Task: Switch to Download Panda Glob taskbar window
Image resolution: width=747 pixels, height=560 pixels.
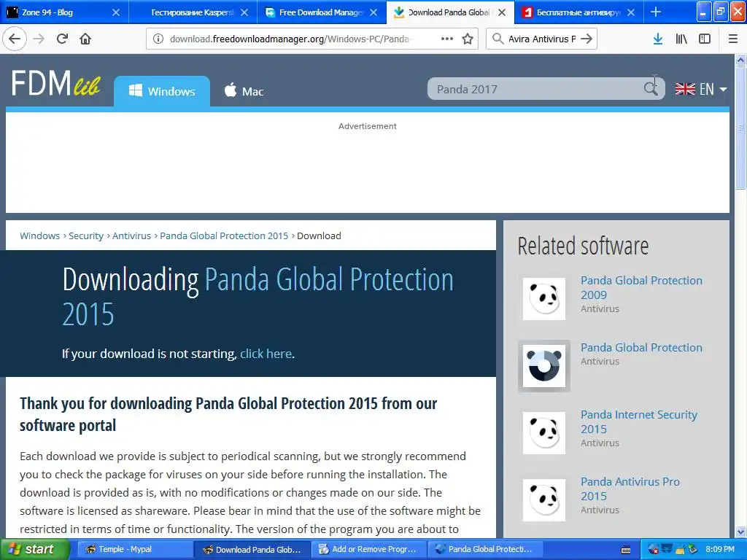Action: (252, 549)
